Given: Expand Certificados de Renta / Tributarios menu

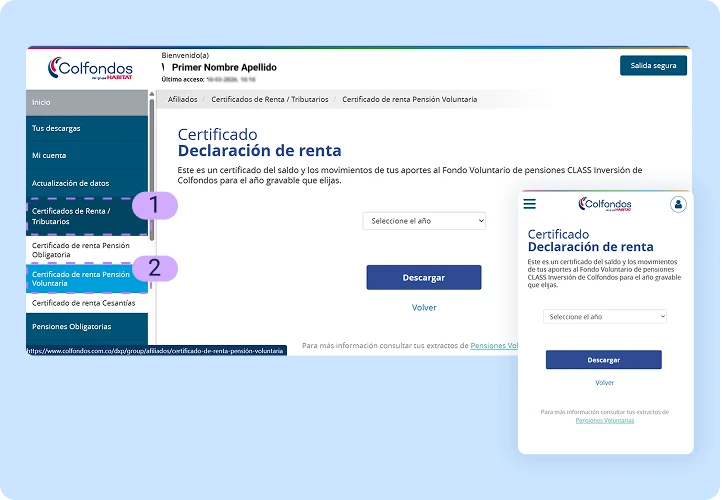Looking at the screenshot, I should point(87,216).
